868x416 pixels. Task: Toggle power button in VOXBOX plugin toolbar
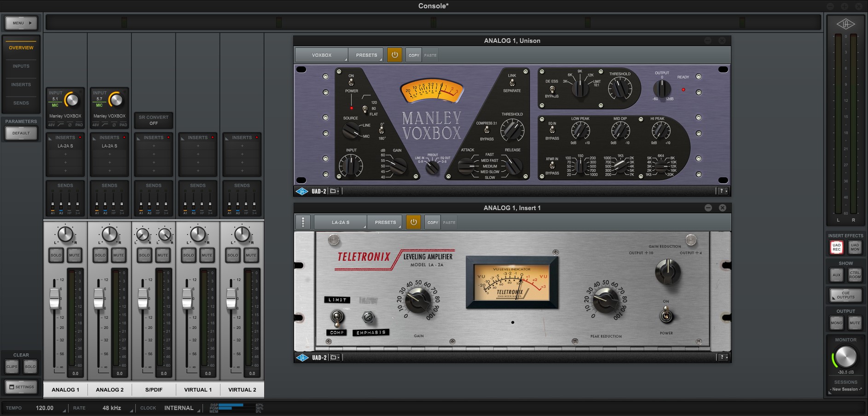(x=394, y=55)
